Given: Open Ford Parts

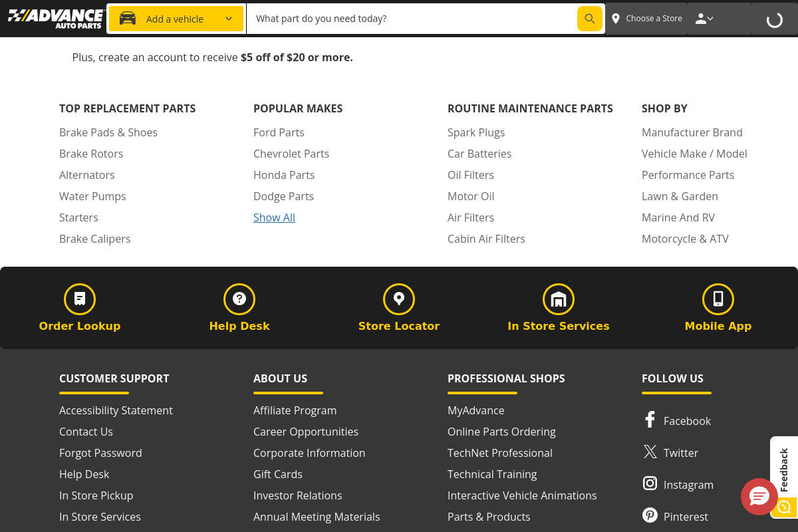Looking at the screenshot, I should (279, 132).
